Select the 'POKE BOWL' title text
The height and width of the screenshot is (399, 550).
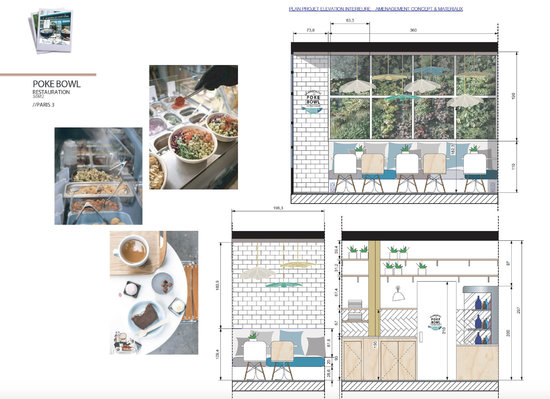click(x=56, y=84)
